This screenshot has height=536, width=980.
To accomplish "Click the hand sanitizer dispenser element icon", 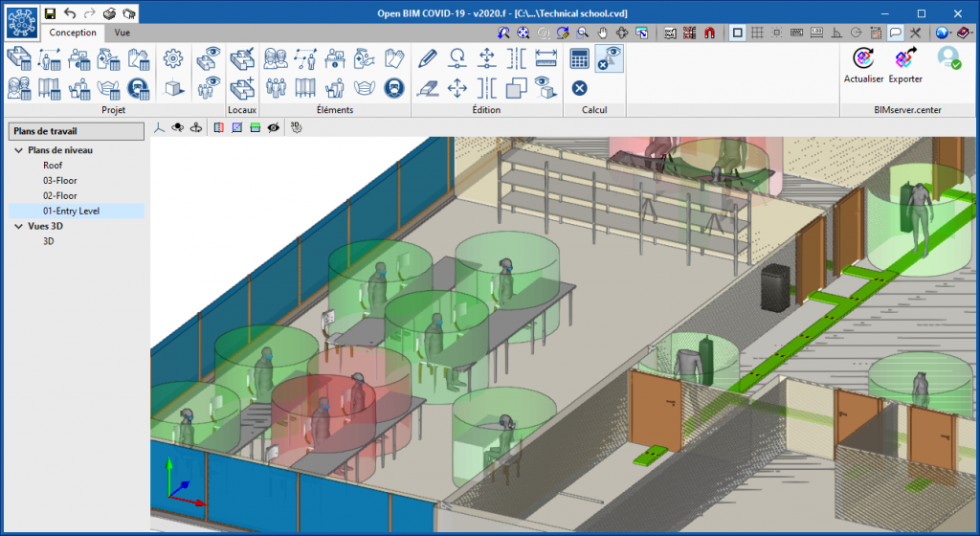I will click(364, 58).
